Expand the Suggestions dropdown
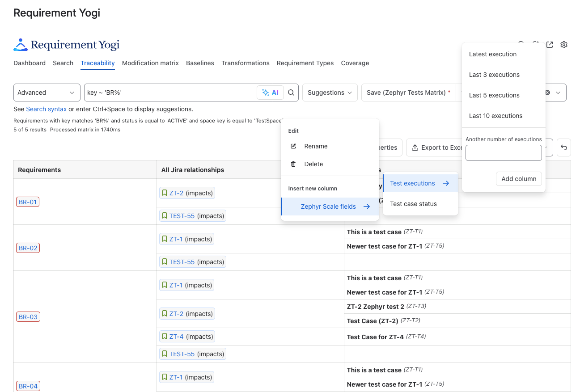The height and width of the screenshot is (392, 580). tap(330, 93)
